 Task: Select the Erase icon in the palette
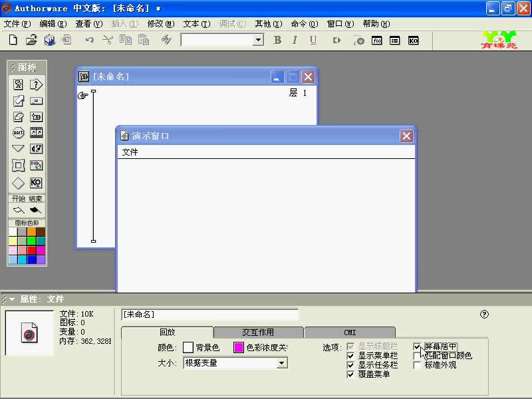(x=19, y=117)
